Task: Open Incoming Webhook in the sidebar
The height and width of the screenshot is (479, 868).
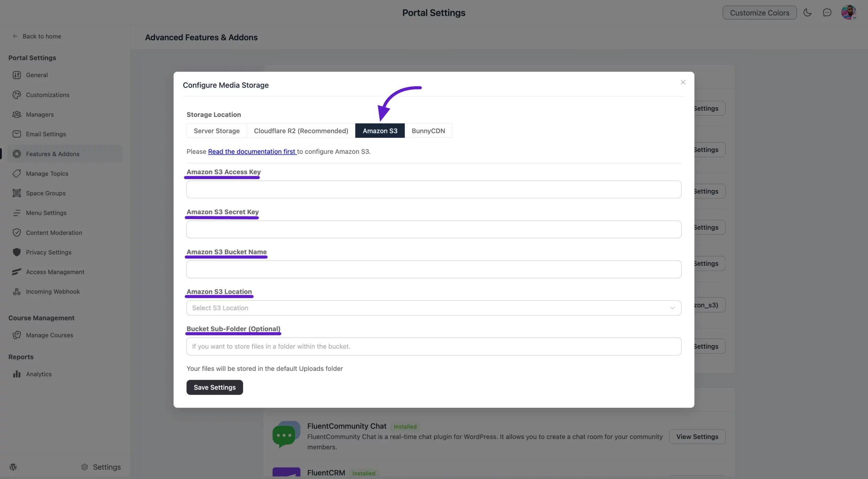Action: pyautogui.click(x=65, y=292)
